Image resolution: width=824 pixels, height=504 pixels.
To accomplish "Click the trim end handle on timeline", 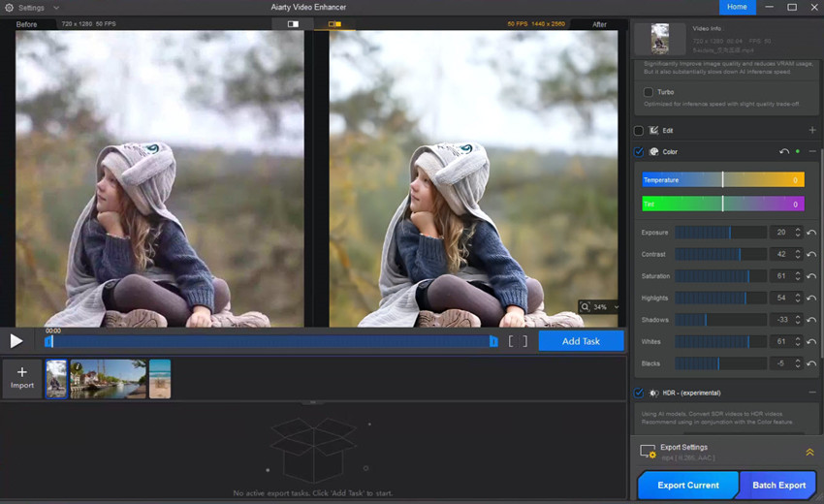I will pos(493,341).
